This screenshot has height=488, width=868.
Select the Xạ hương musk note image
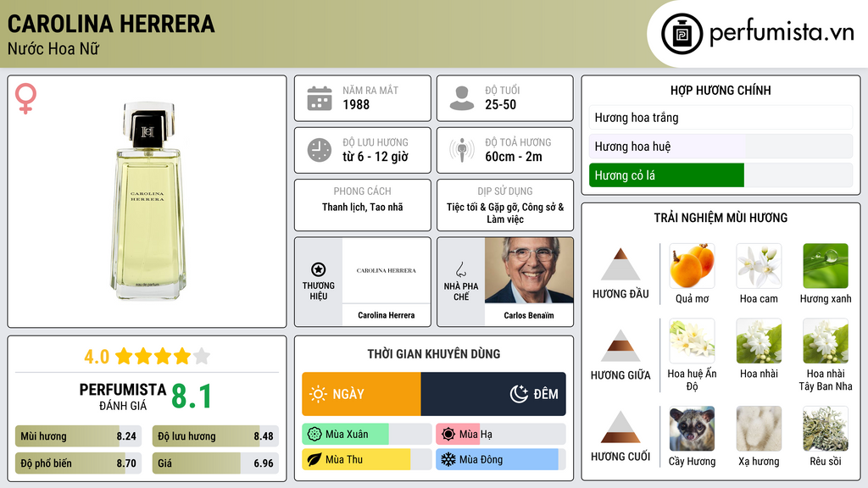[759, 429]
